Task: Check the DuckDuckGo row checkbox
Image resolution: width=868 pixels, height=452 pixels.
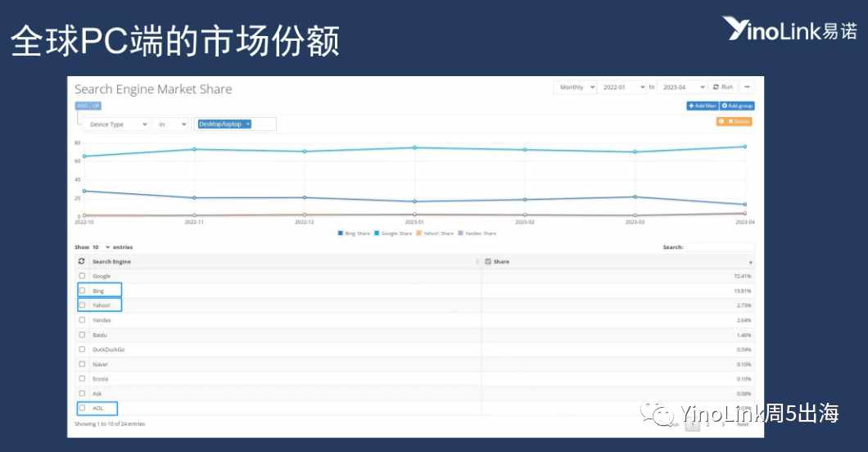Action: [x=82, y=349]
